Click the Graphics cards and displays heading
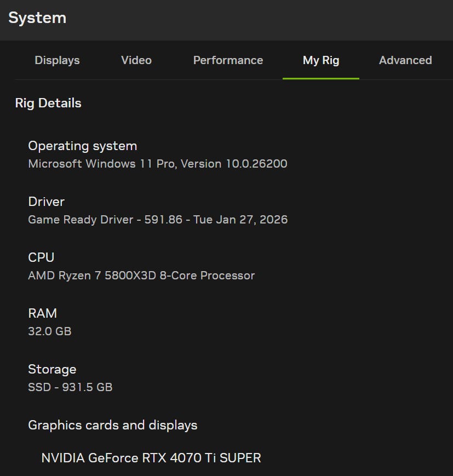 [113, 425]
